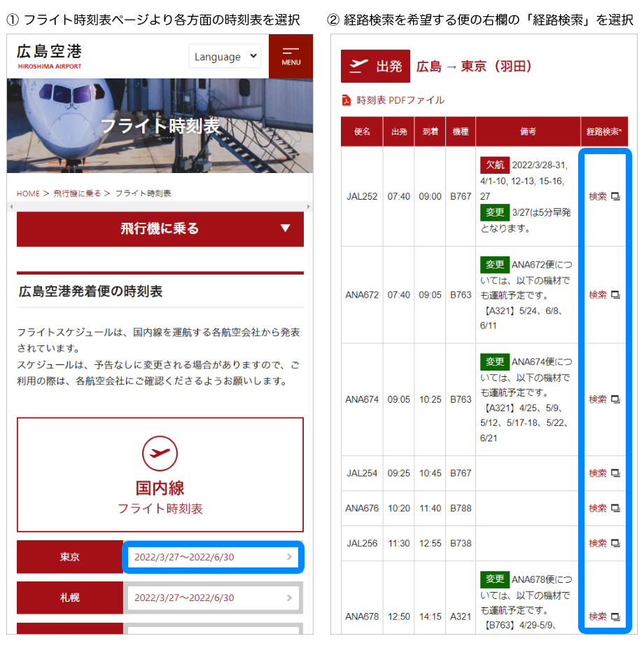Image resolution: width=644 pixels, height=648 pixels.
Task: Open 札幌 timetable 2022/3/27〜2022/6/30
Action: (x=213, y=598)
